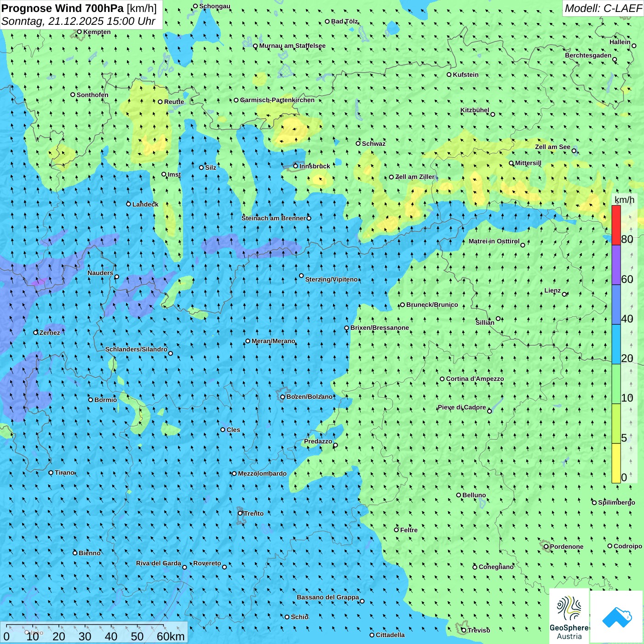Click the 'Berchtesgaden' label
Screen dimensions: 644x644
(x=588, y=55)
